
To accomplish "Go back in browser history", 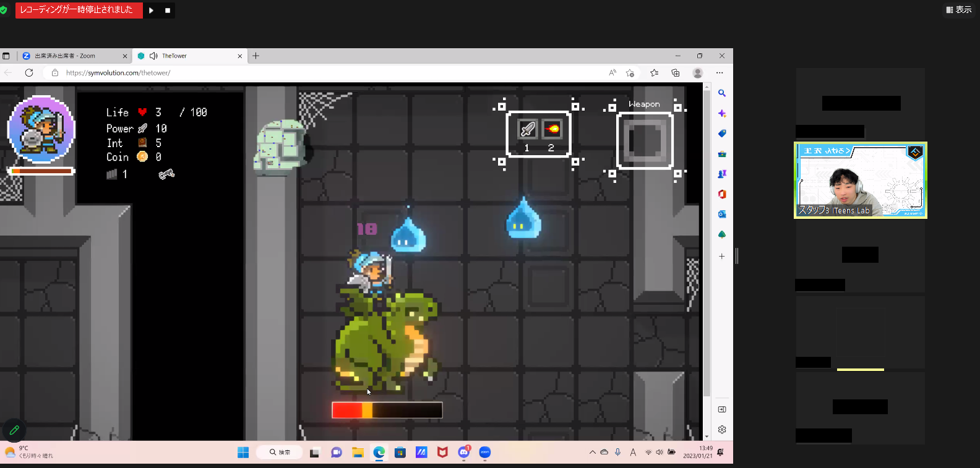I will (8, 73).
